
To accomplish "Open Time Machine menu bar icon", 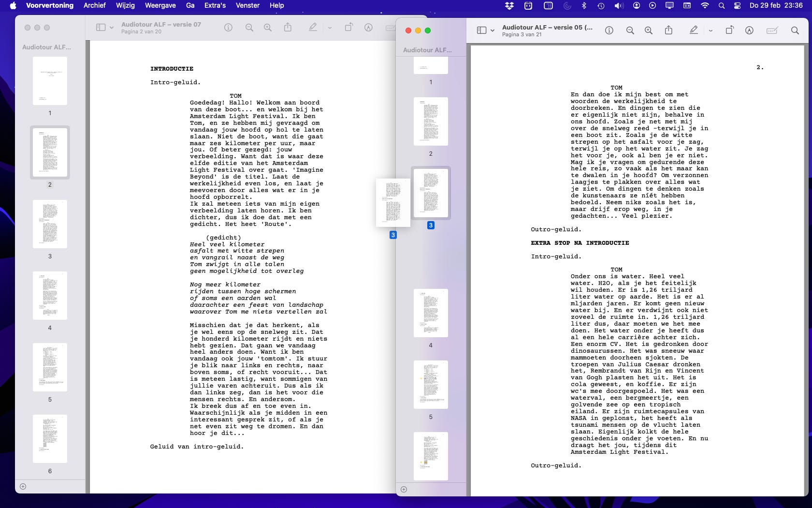I will pos(601,5).
